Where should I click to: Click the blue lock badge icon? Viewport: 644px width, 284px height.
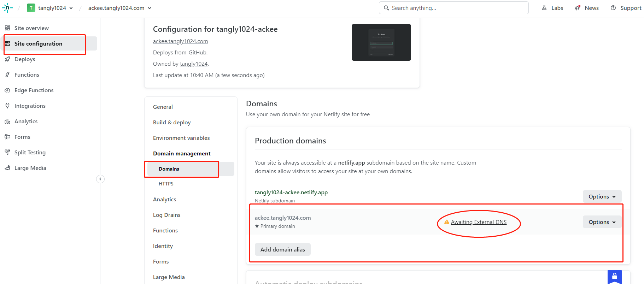click(615, 277)
